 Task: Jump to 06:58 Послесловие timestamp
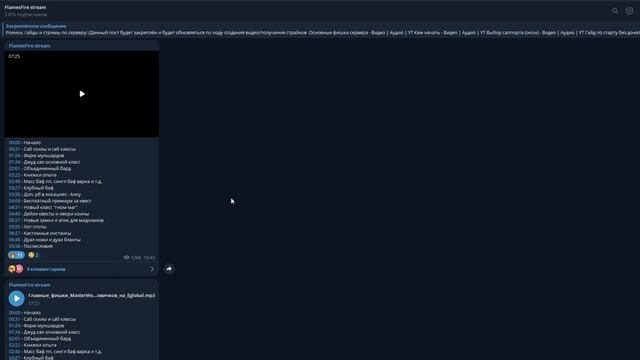[14, 246]
